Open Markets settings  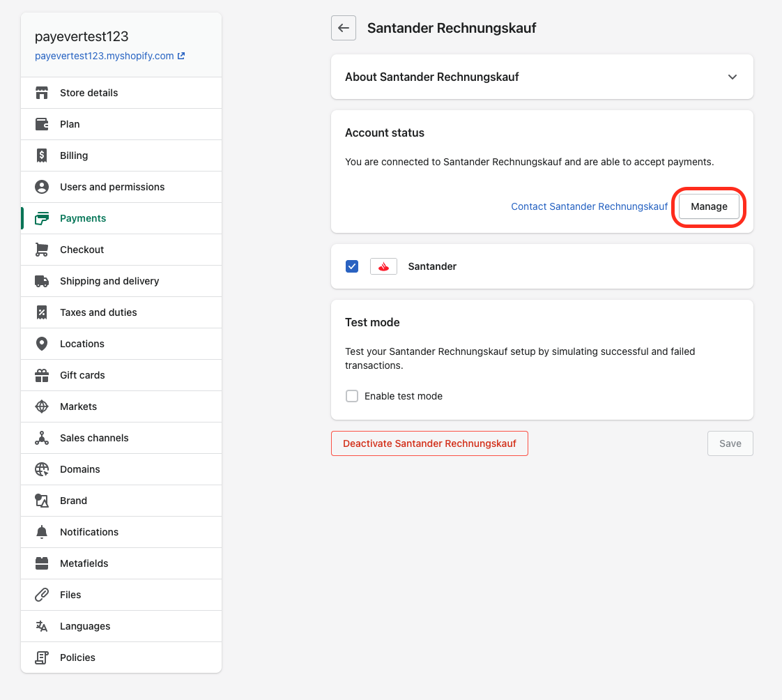tap(121, 406)
